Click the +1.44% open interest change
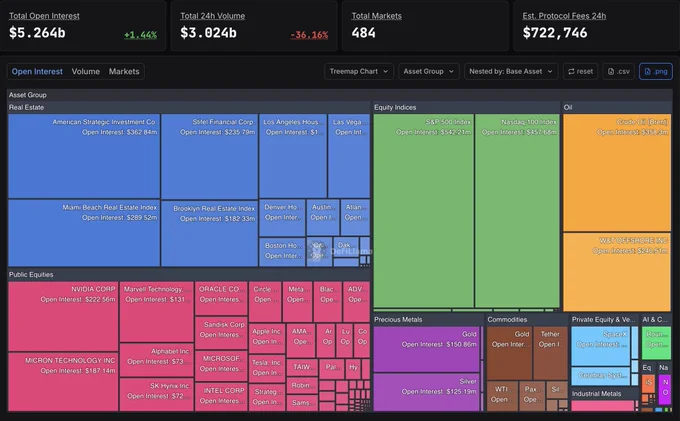 coord(140,35)
